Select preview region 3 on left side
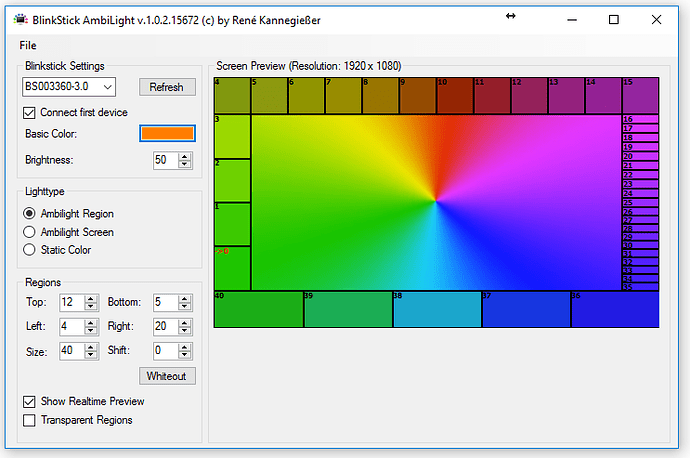The image size is (690, 458). coord(232,136)
